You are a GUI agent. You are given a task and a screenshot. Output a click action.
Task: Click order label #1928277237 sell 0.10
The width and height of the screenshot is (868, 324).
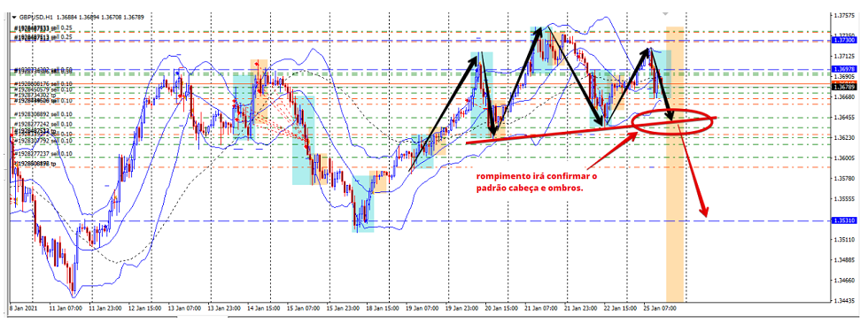43,154
